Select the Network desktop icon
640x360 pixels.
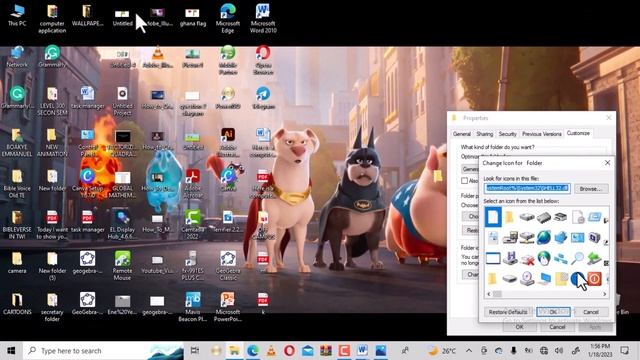[17, 57]
